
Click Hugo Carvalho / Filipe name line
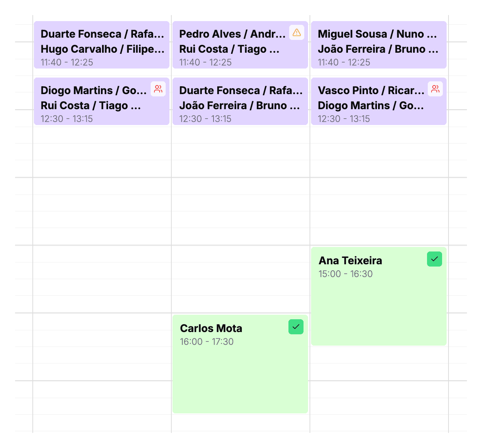[x=103, y=49]
